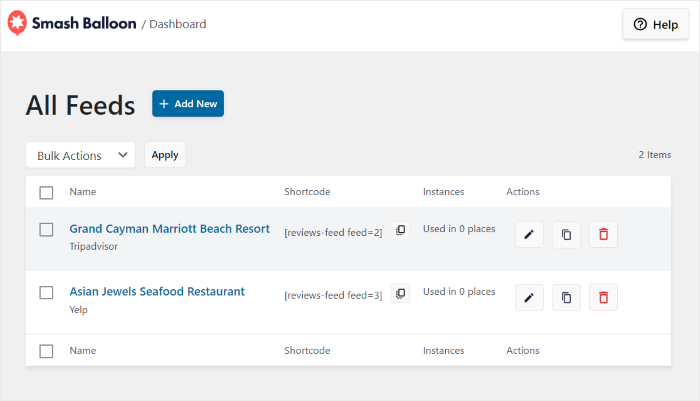The image size is (700, 401).
Task: Click the Smash Balloon logo icon
Action: [x=16, y=24]
